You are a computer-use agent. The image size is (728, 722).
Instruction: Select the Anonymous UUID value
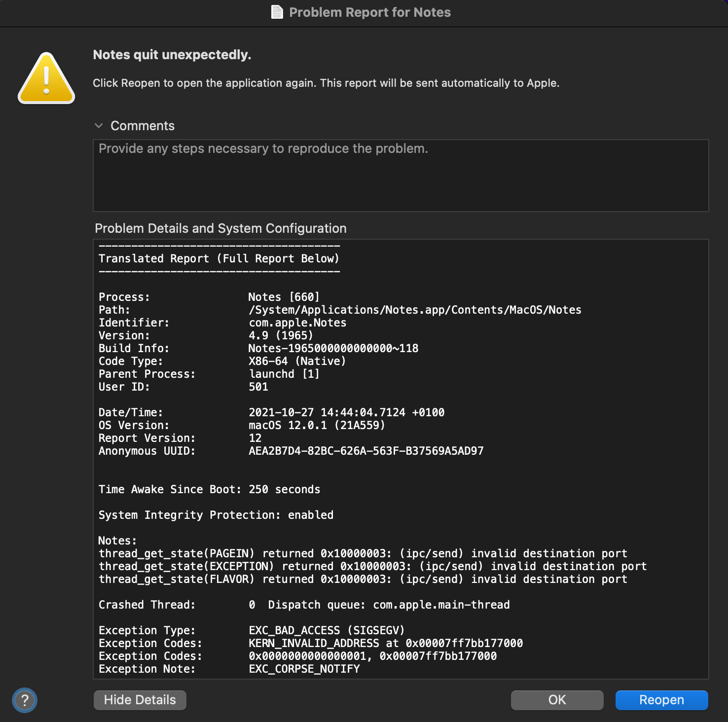pyautogui.click(x=366, y=451)
